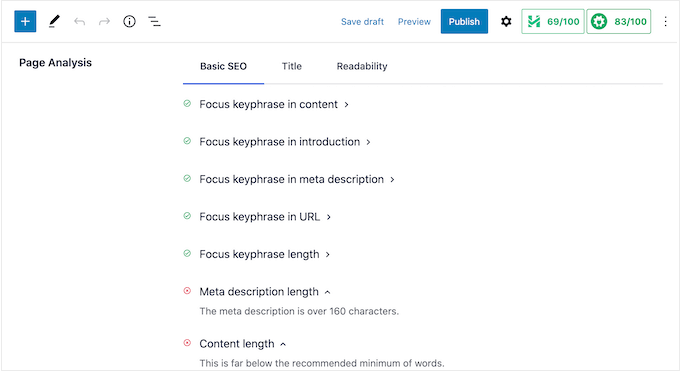
Task: Click the redo arrow icon
Action: point(104,21)
